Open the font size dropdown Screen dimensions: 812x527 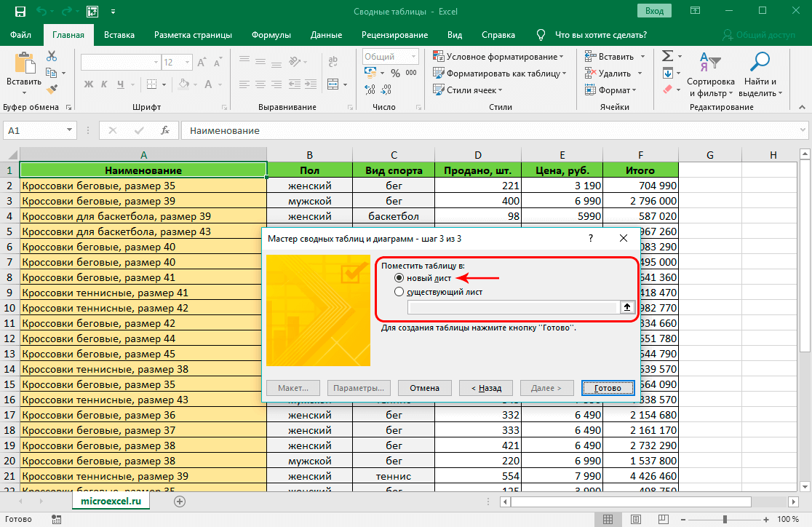pyautogui.click(x=188, y=63)
